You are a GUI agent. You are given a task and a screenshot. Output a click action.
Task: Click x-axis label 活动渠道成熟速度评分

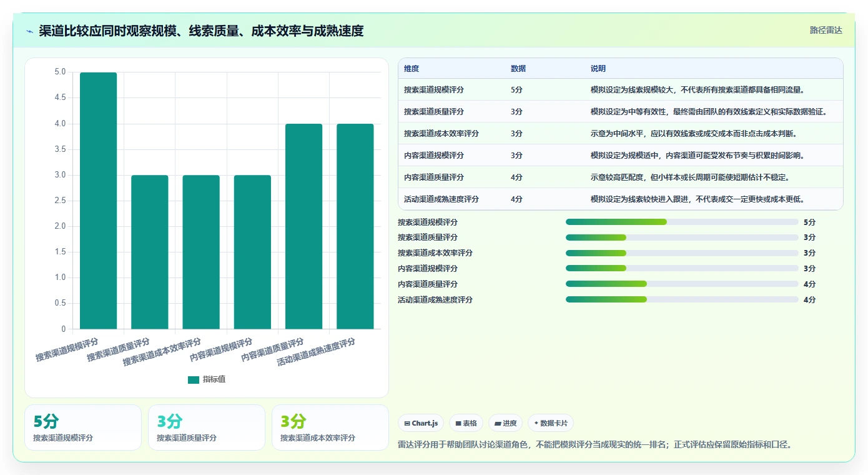tap(316, 352)
